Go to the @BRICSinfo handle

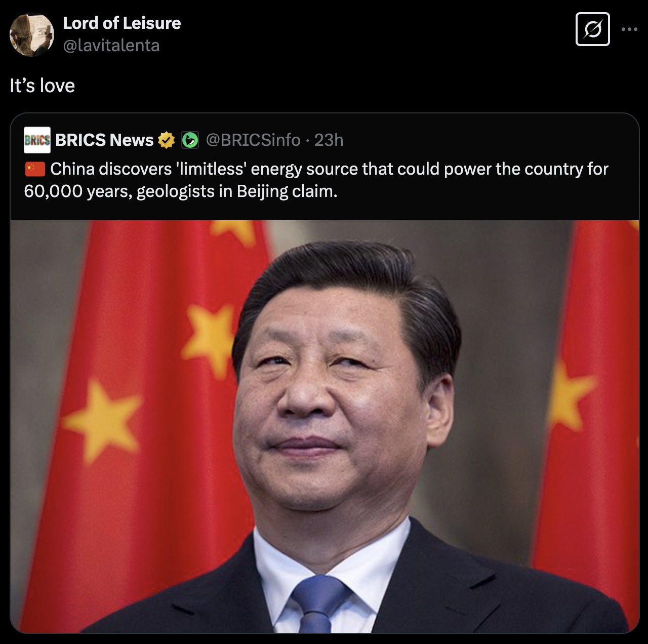[253, 140]
